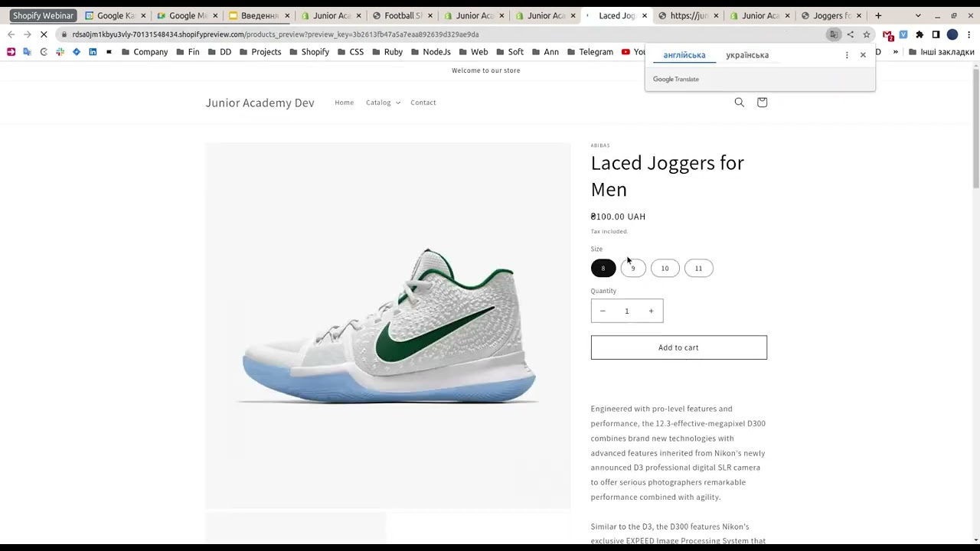Open the Chrome three-dot menu

pos(969,34)
